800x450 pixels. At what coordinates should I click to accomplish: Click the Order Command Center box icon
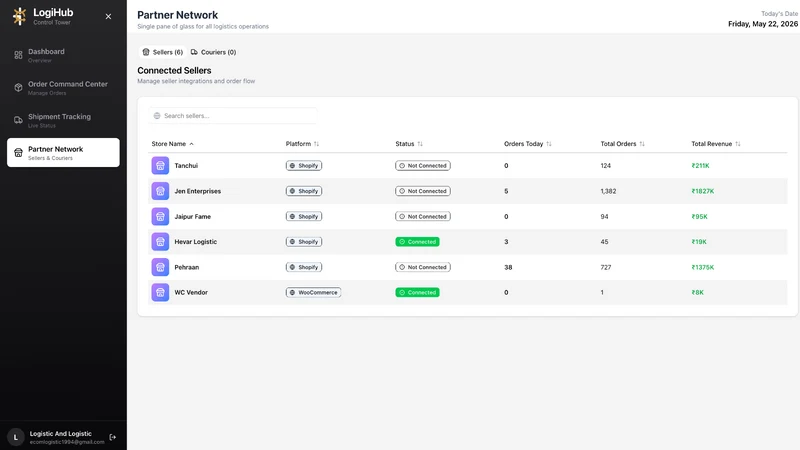[18, 88]
